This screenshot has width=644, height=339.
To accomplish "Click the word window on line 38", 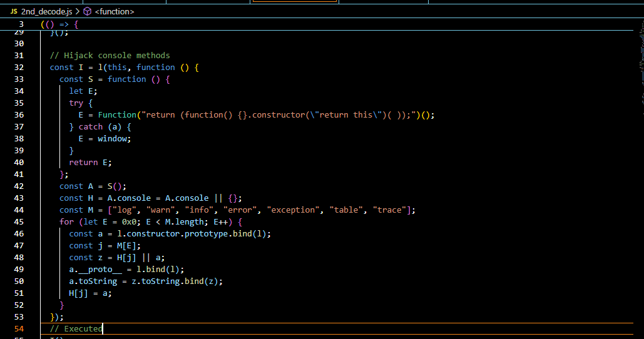I will pos(114,139).
